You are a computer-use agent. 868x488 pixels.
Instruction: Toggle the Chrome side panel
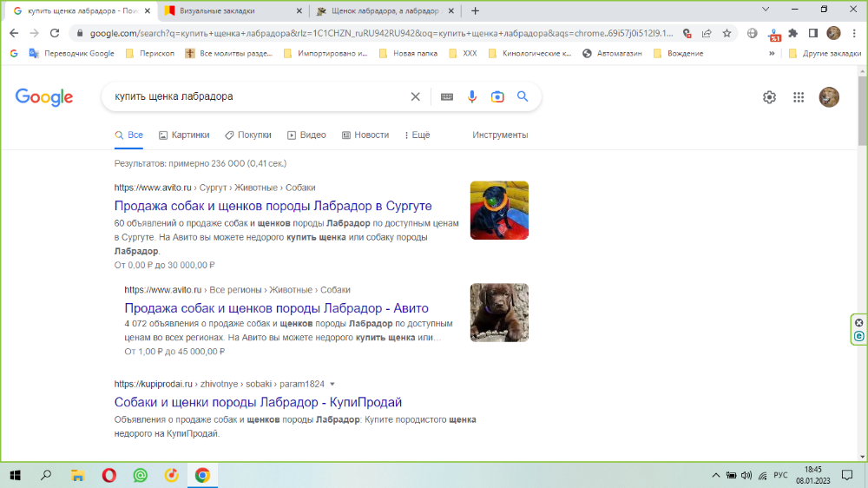(812, 33)
